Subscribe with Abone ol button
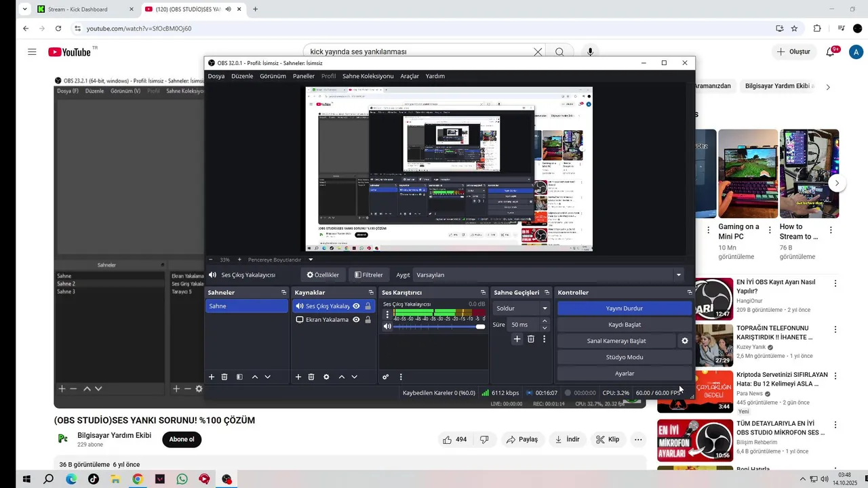Image resolution: width=868 pixels, height=488 pixels. point(182,439)
